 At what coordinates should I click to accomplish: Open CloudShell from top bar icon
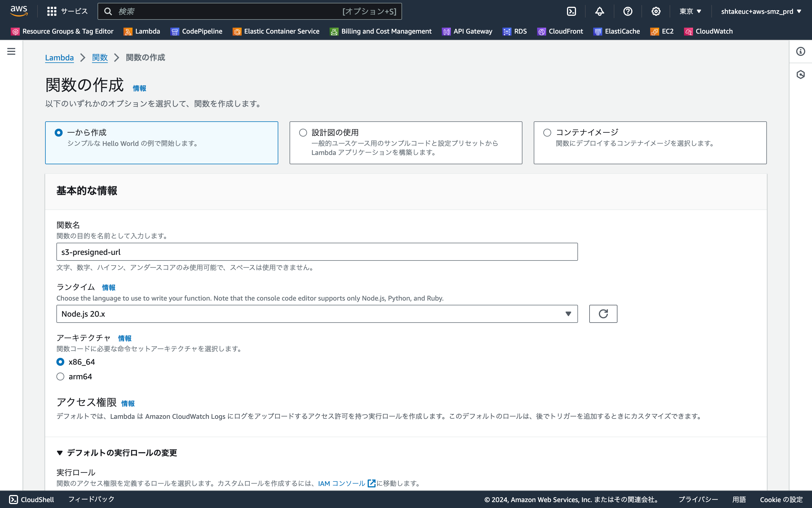[x=572, y=11]
